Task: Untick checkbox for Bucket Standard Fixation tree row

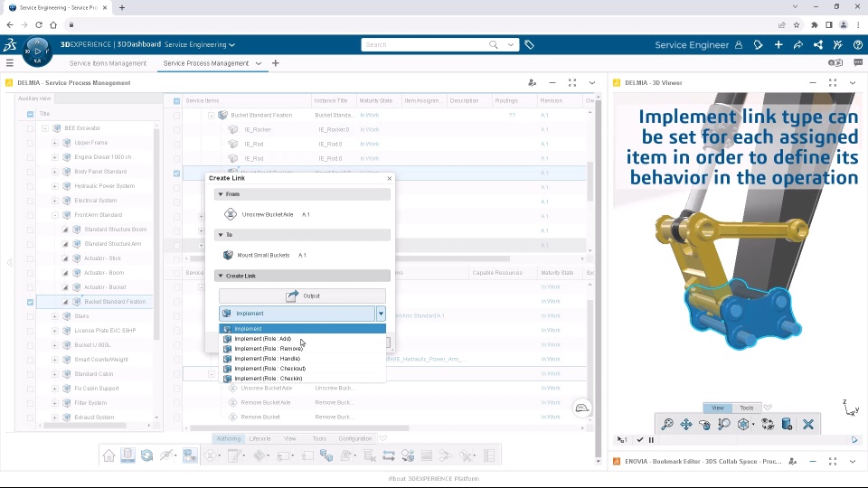Action: point(31,302)
